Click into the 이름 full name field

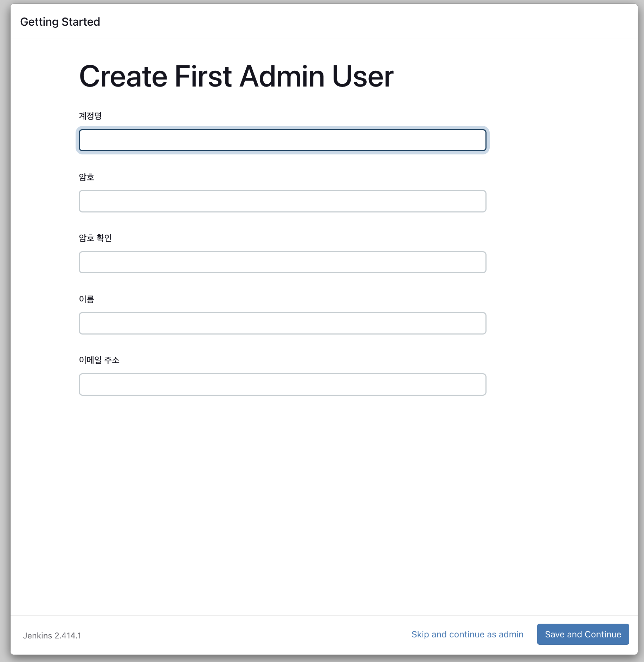coord(282,323)
